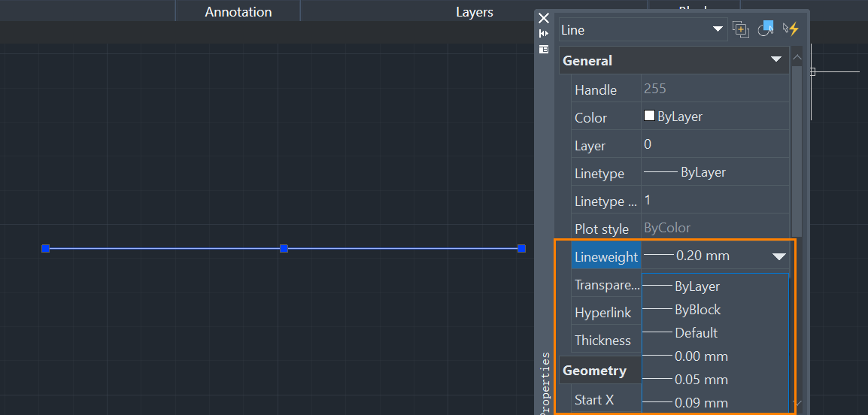Collapse the General section

coord(776,59)
